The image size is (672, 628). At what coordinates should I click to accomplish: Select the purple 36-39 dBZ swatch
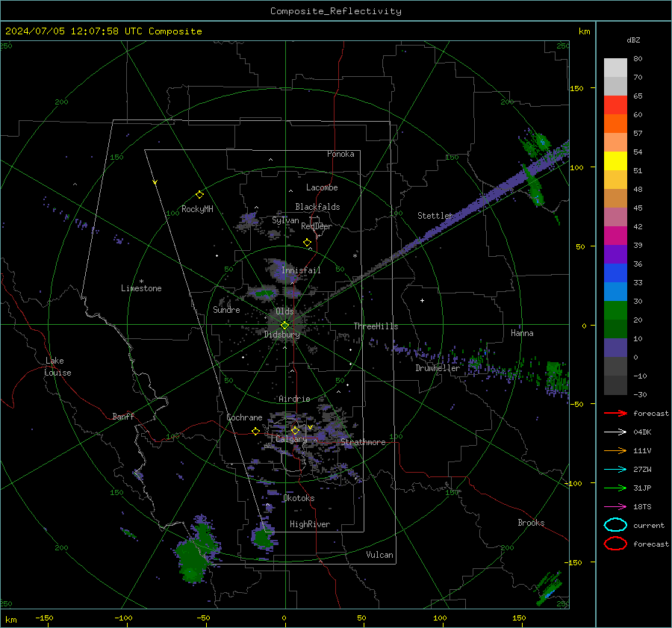tap(615, 255)
